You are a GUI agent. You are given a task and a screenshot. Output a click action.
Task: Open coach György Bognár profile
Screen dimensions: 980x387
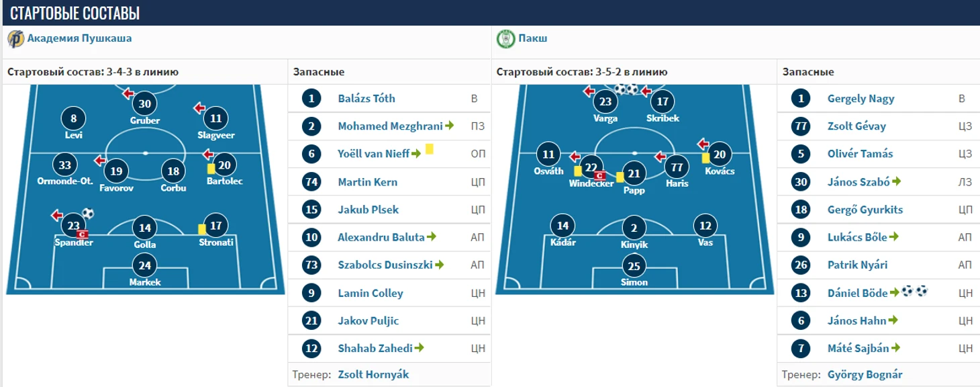click(x=865, y=375)
